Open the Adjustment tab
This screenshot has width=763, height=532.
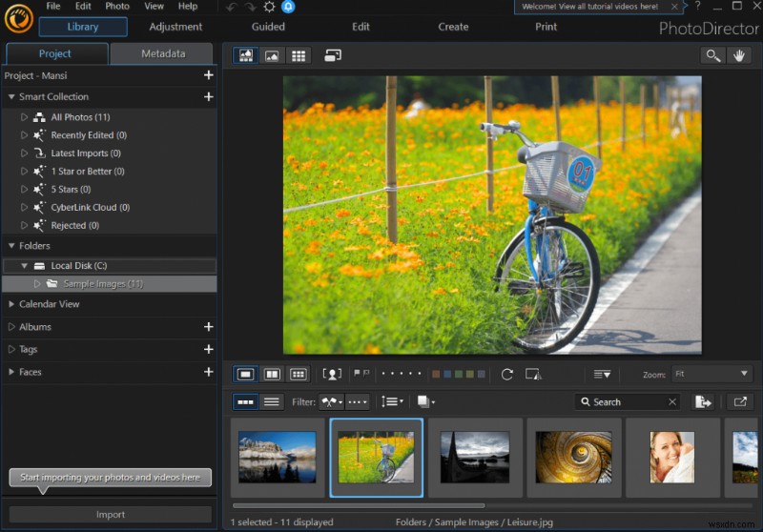[x=175, y=27]
